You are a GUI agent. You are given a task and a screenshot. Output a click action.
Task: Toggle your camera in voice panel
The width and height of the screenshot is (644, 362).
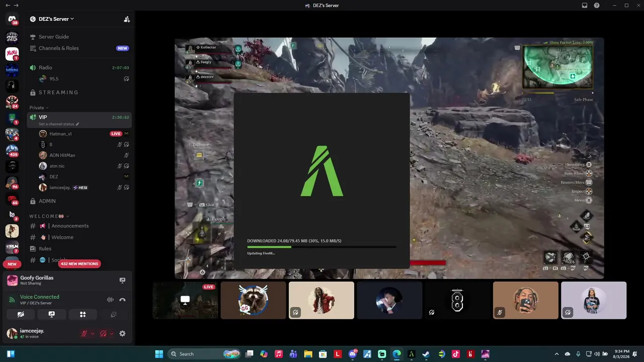(21, 314)
